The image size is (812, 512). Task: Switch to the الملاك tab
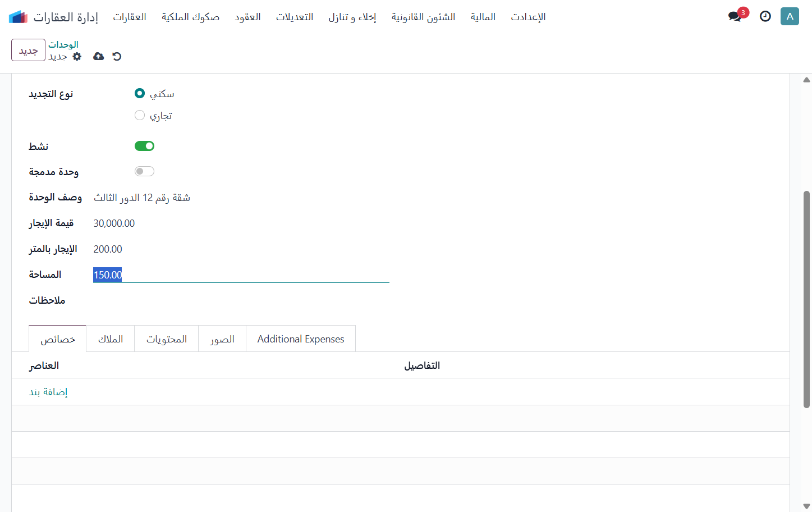[111, 339]
